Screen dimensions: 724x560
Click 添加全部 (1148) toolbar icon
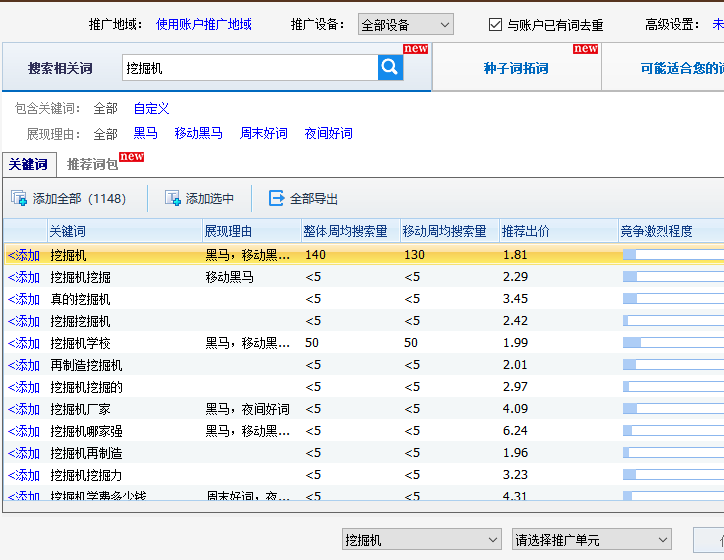tap(19, 199)
